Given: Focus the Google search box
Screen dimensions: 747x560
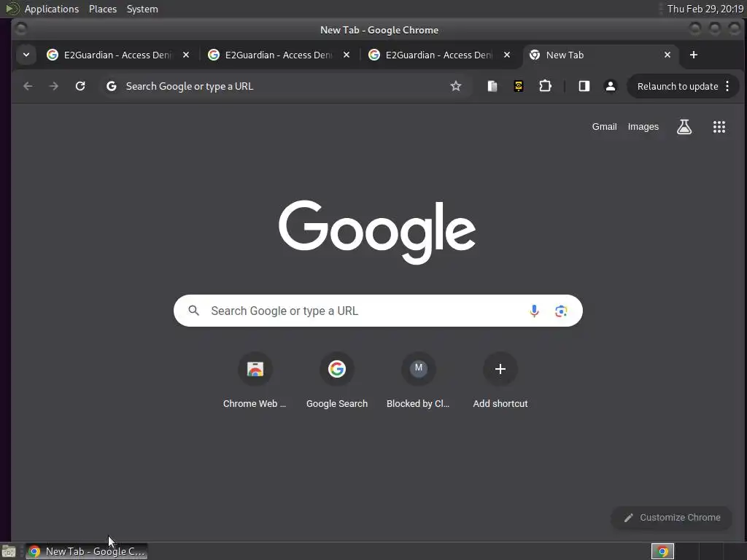Looking at the screenshot, I should [378, 311].
